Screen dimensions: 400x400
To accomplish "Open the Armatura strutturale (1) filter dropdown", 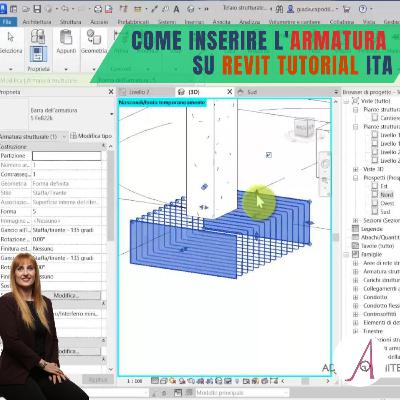I will pyautogui.click(x=64, y=137).
